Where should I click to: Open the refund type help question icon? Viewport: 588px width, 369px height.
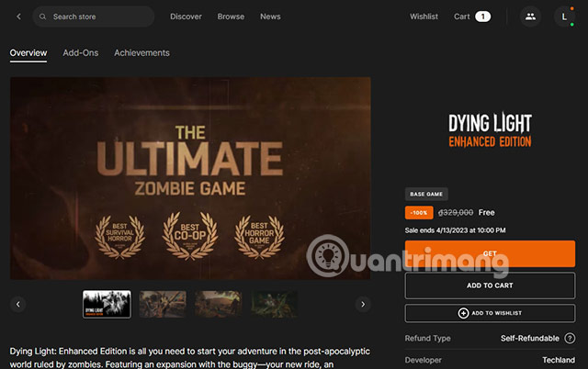(570, 339)
